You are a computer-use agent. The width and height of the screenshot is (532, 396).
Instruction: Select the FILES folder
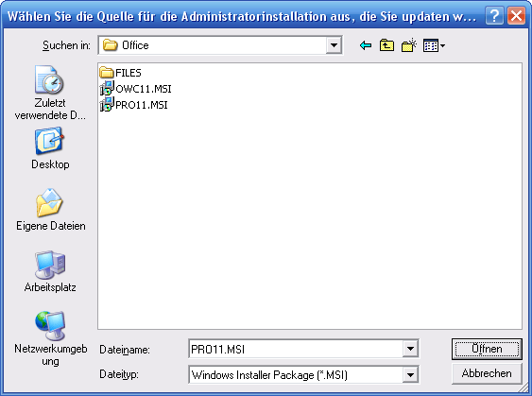(120, 73)
